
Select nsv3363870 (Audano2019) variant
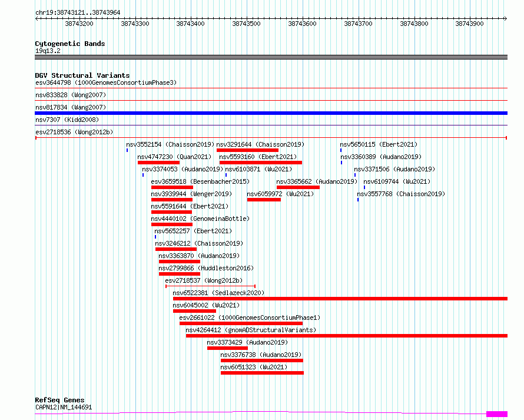pos(199,256)
